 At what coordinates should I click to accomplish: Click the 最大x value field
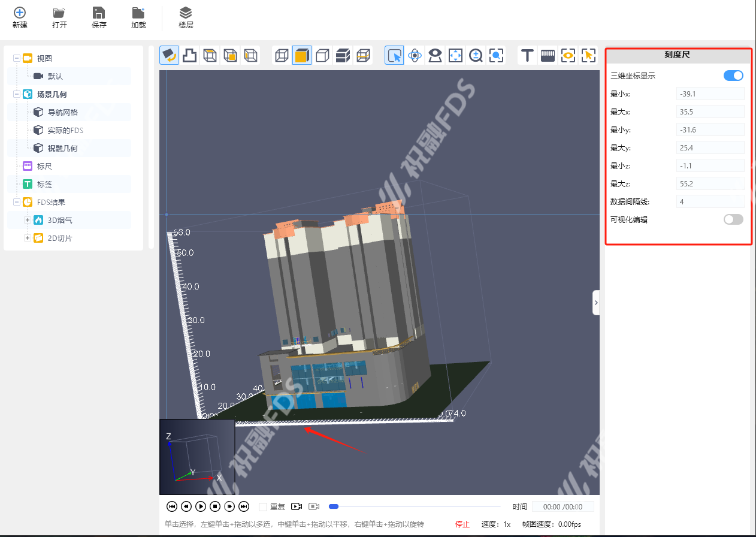point(710,111)
